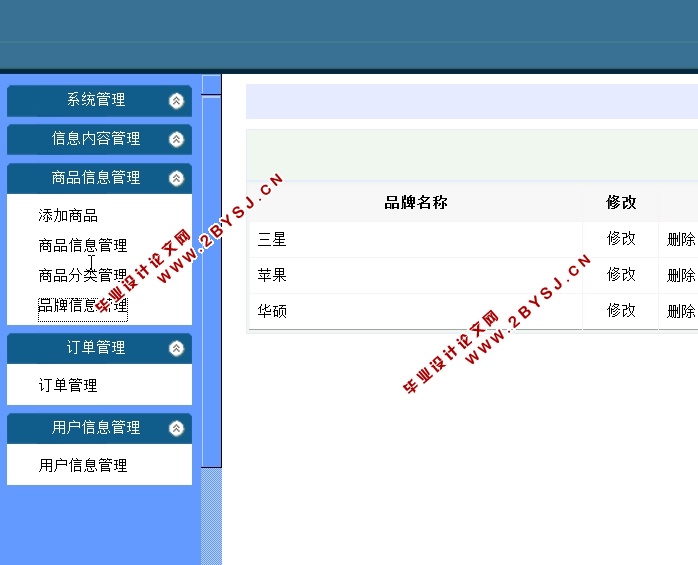The width and height of the screenshot is (698, 565).
Task: Select the 订单管理 header title
Action: tap(96, 347)
